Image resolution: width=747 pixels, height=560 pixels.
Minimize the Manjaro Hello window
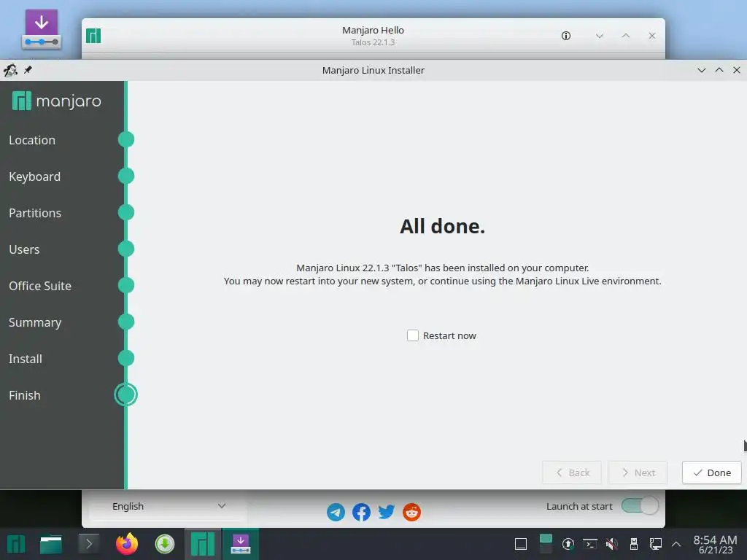(x=600, y=36)
